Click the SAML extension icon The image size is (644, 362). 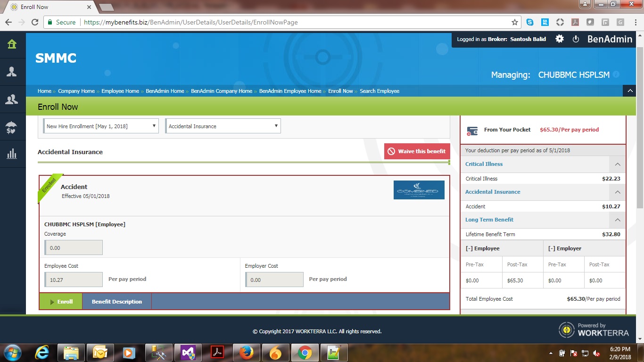coord(545,22)
